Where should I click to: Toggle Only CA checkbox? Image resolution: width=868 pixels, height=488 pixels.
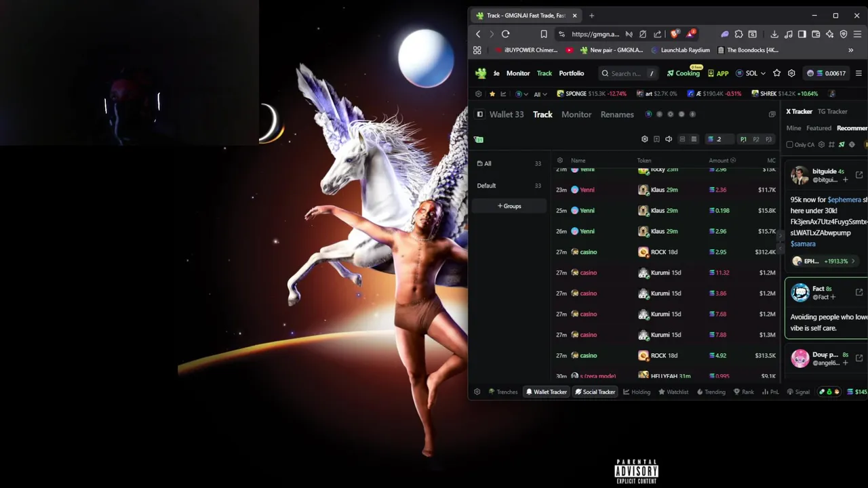point(789,144)
